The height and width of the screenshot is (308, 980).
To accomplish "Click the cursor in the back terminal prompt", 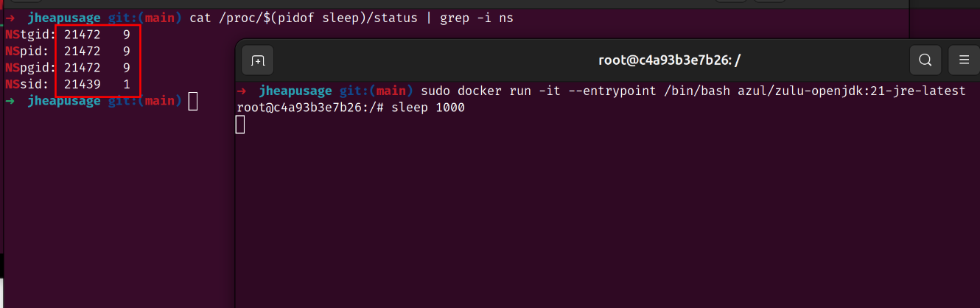I will tap(193, 101).
